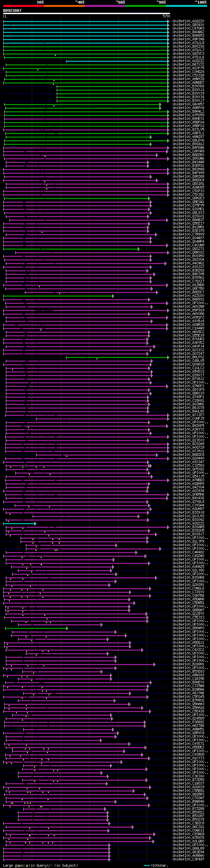Image resolution: width=210 pixels, height=868 pixels.
Task: Select hit UniRef100_Q5H4P0
Action: coord(188,629)
